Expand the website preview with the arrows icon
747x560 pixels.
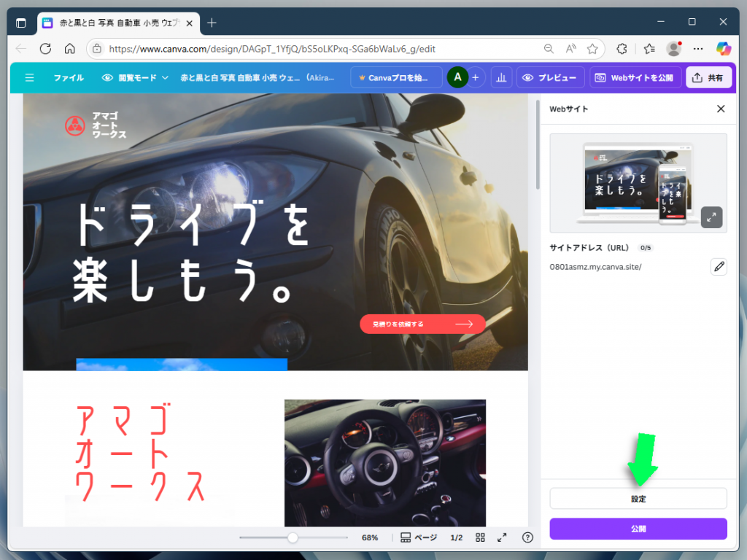(x=711, y=217)
